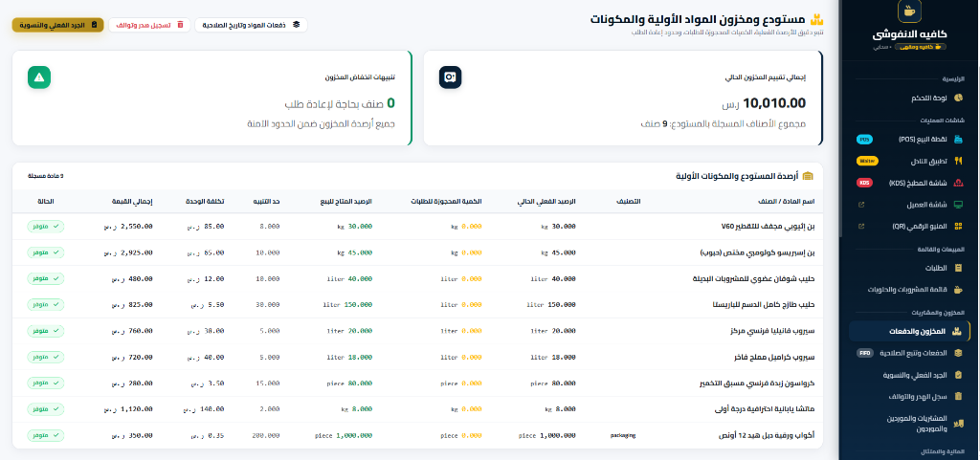The width and height of the screenshot is (980, 460).
Task: Click the الحالة column header
Action: 46,202
